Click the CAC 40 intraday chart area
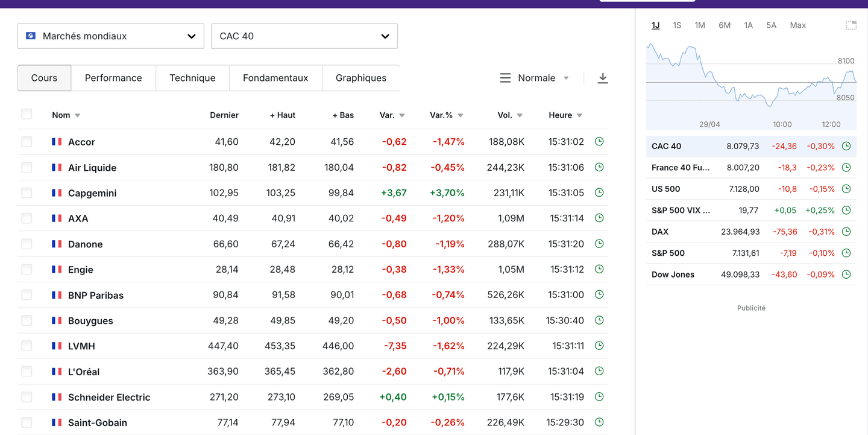This screenshot has width=868, height=435. coord(751,86)
